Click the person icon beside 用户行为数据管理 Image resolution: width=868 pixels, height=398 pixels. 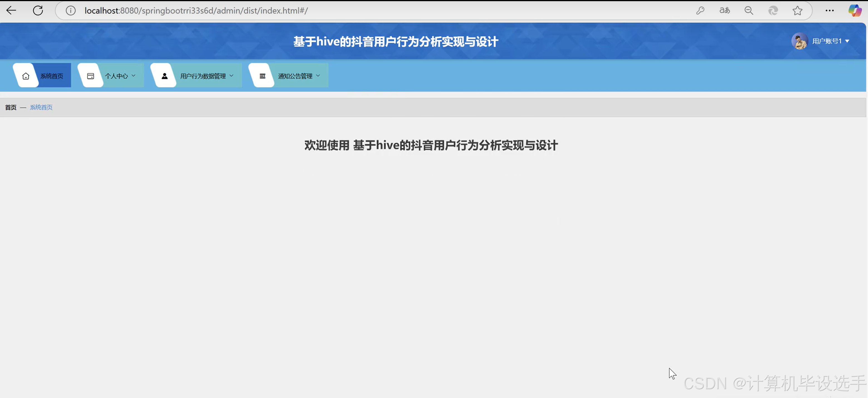pyautogui.click(x=164, y=76)
